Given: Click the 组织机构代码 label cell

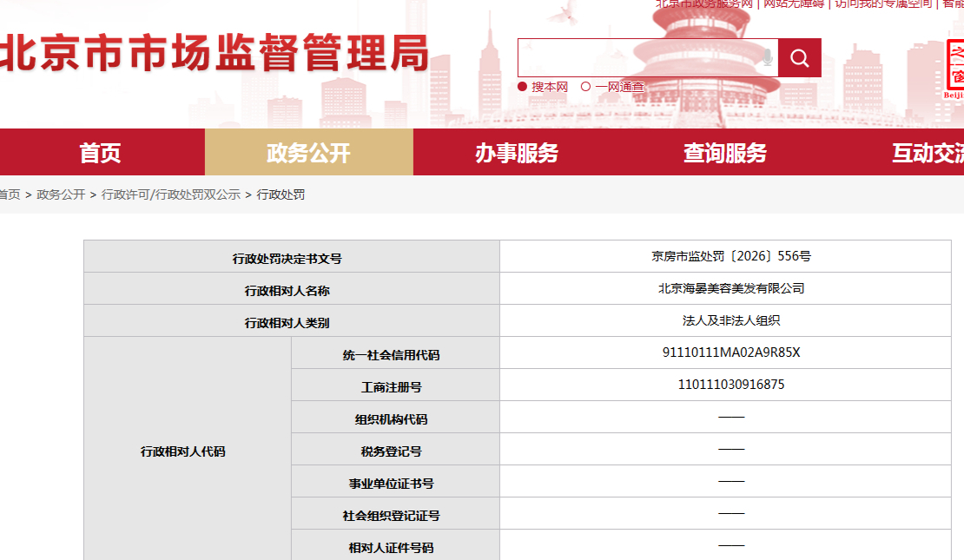Looking at the screenshot, I should pyautogui.click(x=395, y=418).
